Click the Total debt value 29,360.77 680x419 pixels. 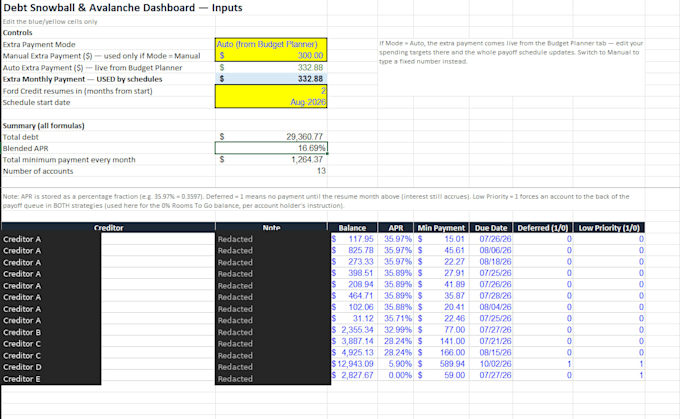(271, 137)
